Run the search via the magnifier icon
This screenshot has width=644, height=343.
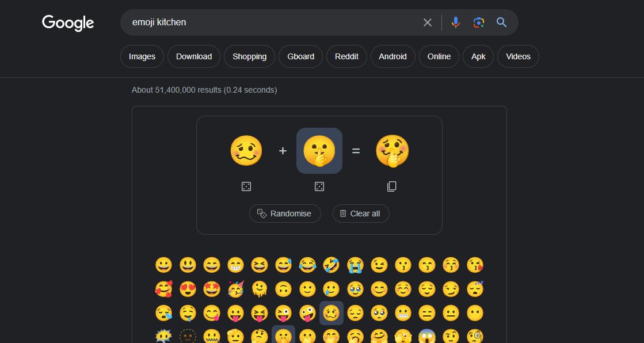pos(501,22)
